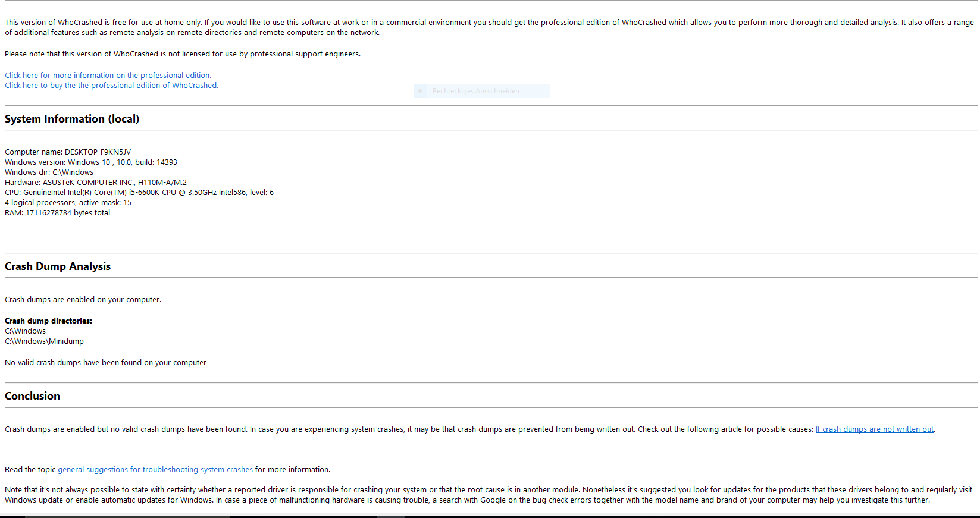Viewport: 980px width, 518px height.
Task: Click the 'Windows dir: C:\Windows' line
Action: (x=49, y=172)
